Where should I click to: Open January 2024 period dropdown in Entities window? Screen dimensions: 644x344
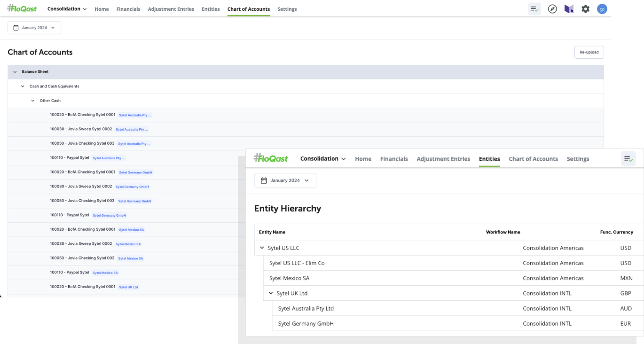(285, 180)
